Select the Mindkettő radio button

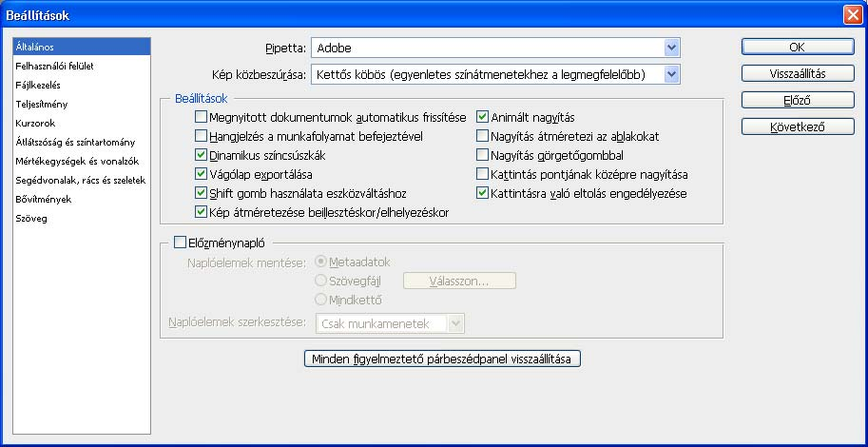click(321, 301)
